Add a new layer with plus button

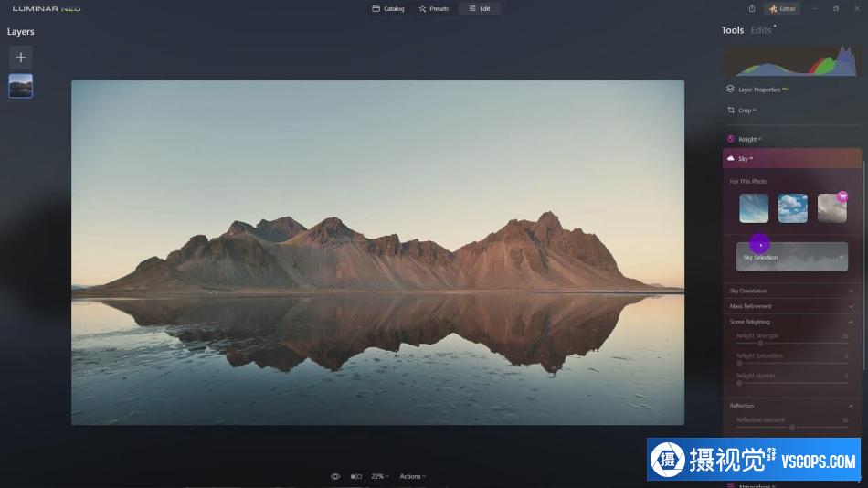[x=21, y=57]
